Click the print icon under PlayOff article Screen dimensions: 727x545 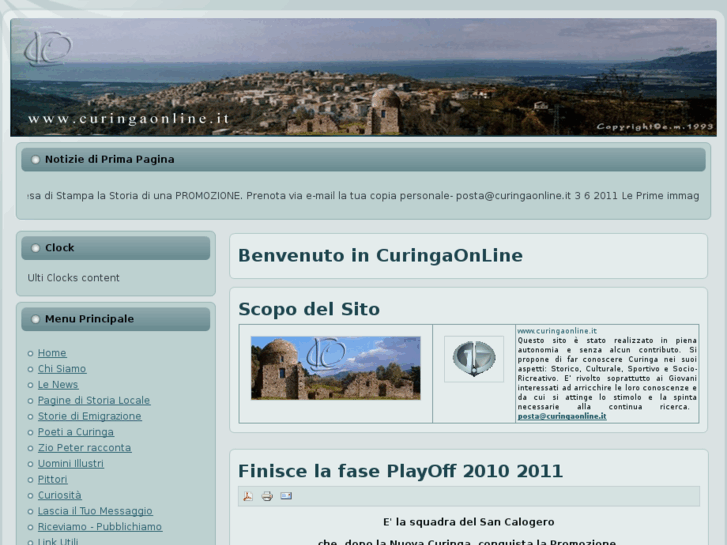pyautogui.click(x=267, y=496)
